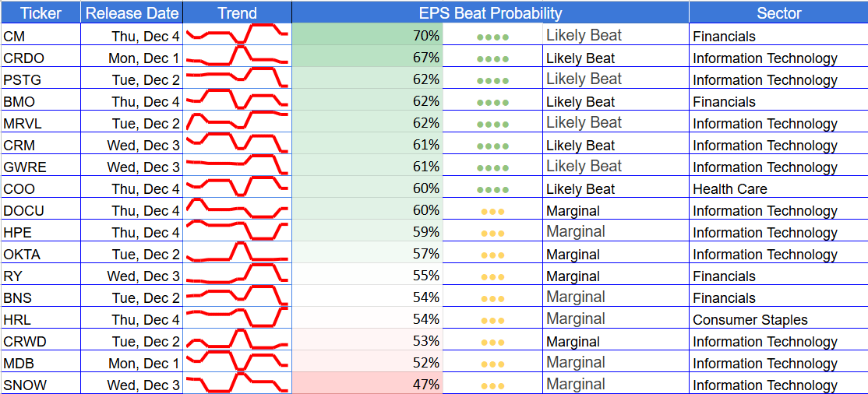Click the 70% probability cell for CM
The height and width of the screenshot is (394, 868).
click(368, 34)
